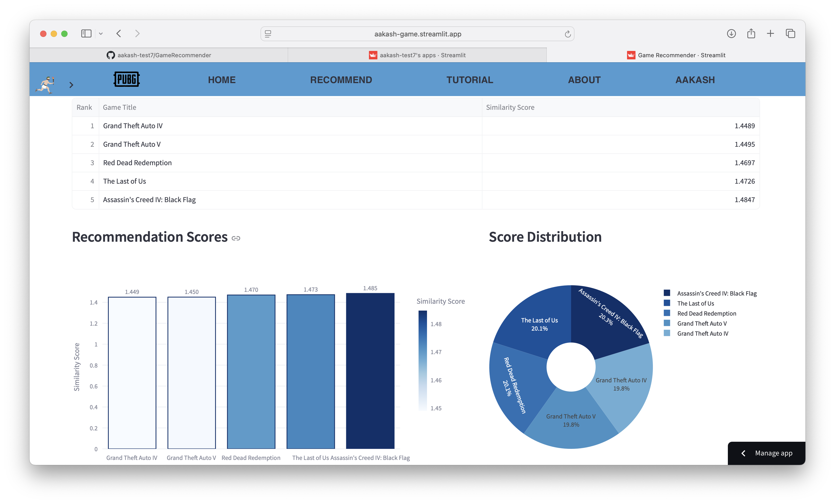Click the Recommendation Scores anchor link icon

pos(236,238)
